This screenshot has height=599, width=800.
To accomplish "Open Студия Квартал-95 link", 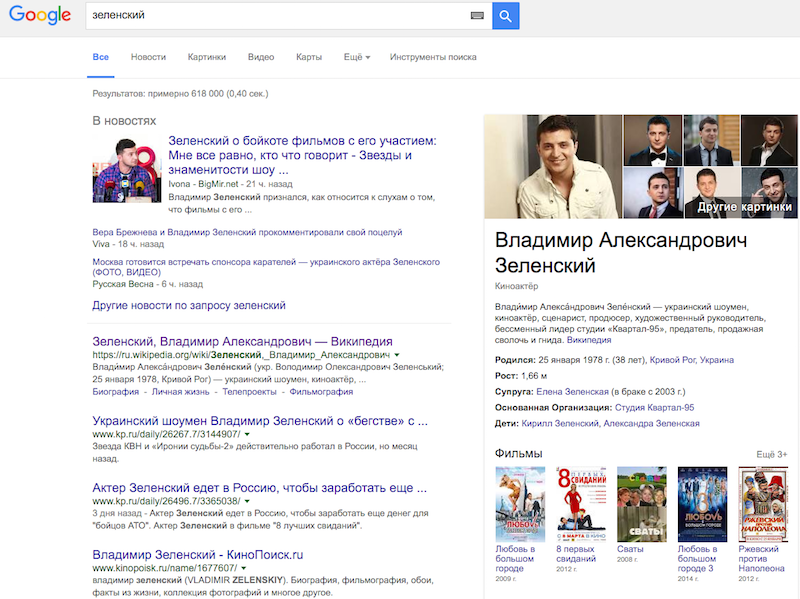I will [655, 407].
